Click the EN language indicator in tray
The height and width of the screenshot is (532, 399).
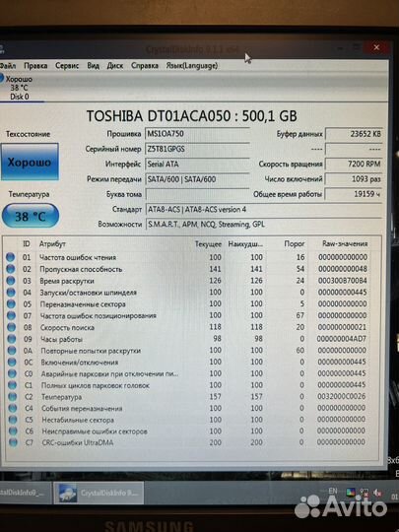click(333, 491)
